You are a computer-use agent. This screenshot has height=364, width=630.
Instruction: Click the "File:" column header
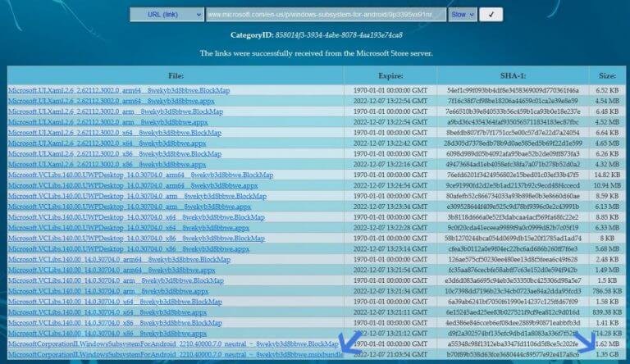pyautogui.click(x=176, y=75)
